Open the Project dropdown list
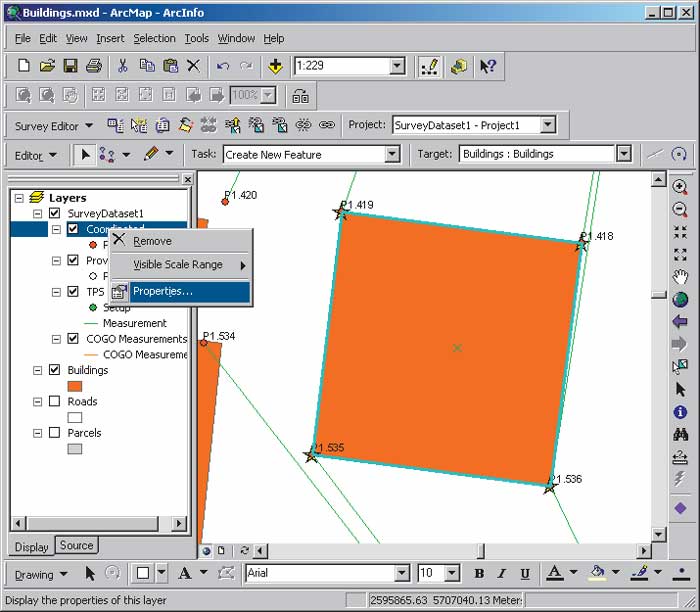This screenshot has height=612, width=700. 548,125
